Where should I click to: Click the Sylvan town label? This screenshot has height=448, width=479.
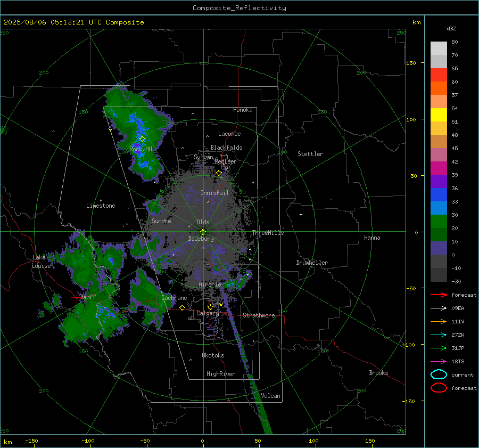203,157
